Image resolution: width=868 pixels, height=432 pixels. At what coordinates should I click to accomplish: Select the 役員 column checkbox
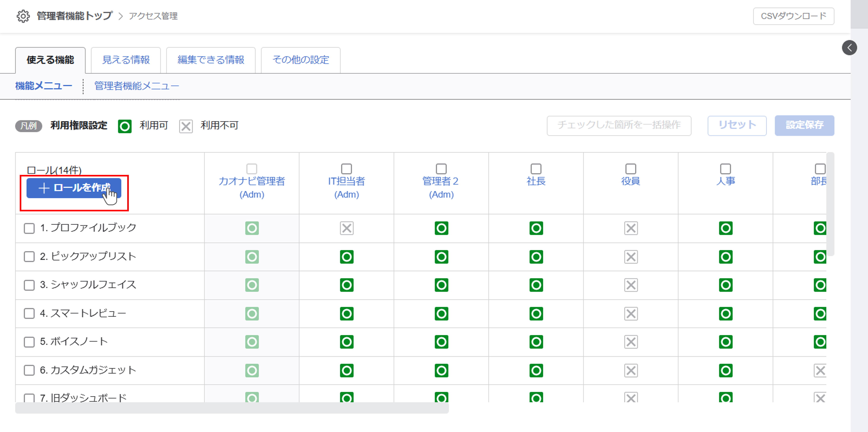(631, 169)
